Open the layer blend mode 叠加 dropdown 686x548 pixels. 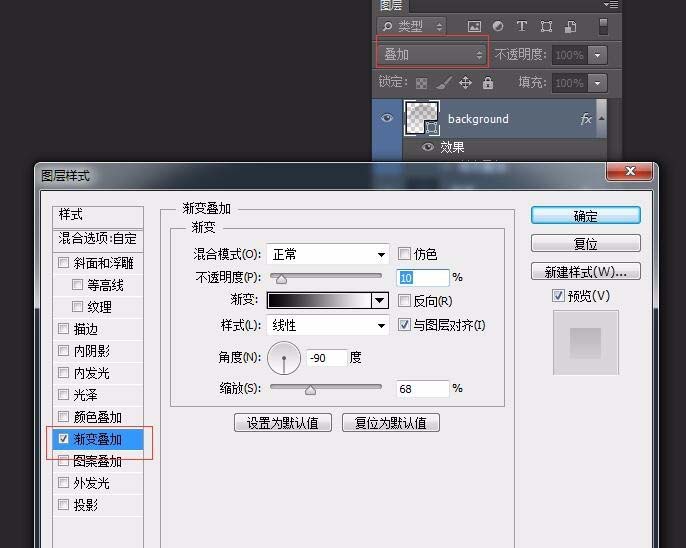433,55
